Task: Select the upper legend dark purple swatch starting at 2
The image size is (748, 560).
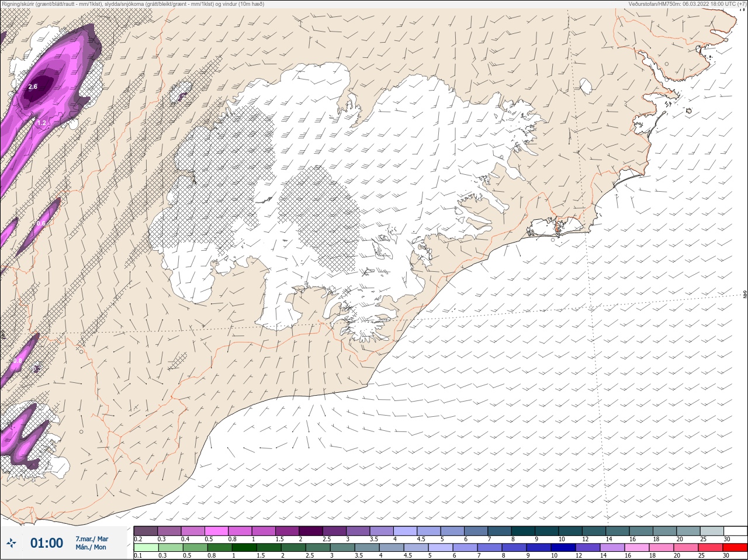Action: (x=310, y=531)
